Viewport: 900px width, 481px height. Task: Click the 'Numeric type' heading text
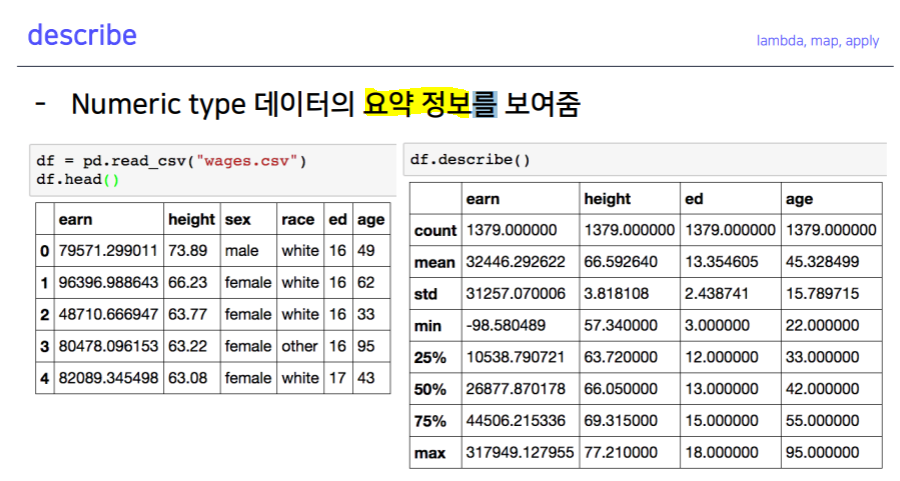[x=158, y=105]
